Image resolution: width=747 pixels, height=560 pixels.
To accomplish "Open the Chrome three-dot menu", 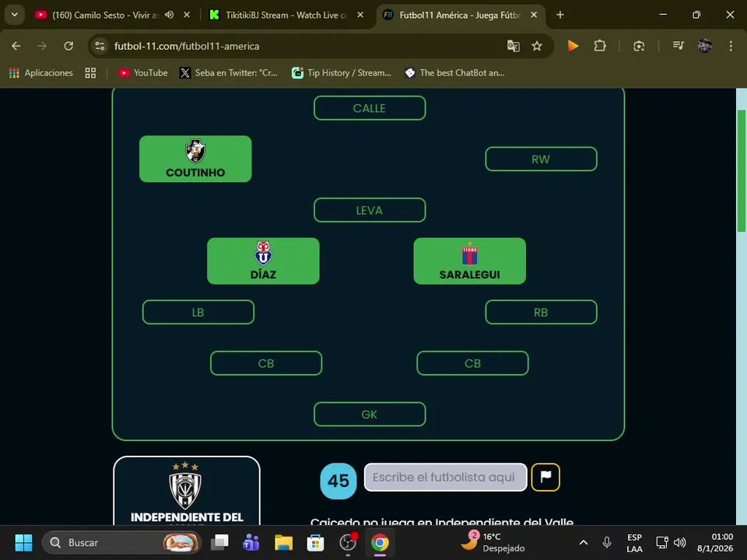I will [731, 46].
